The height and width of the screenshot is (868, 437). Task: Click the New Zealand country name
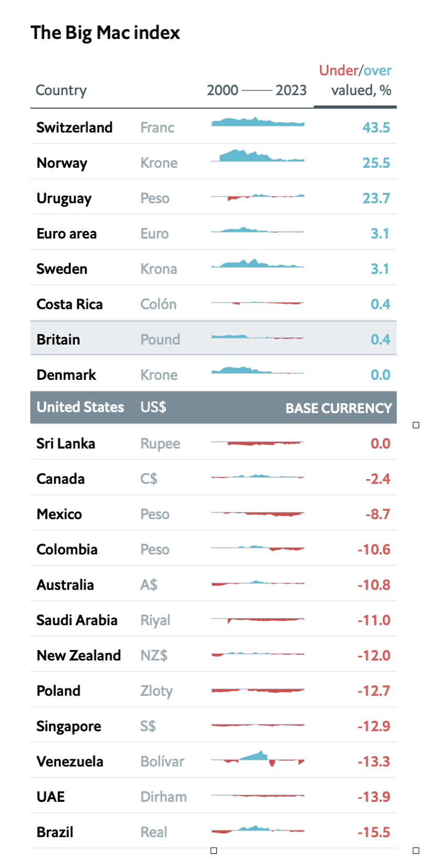[79, 655]
